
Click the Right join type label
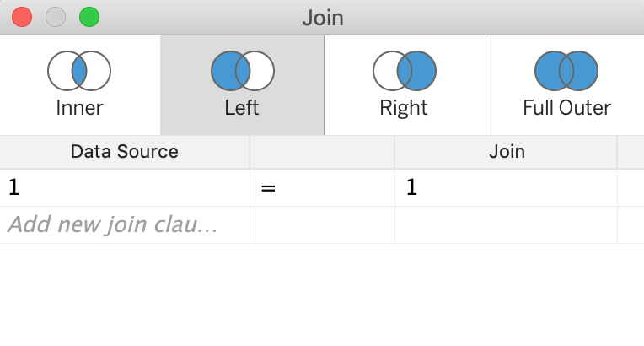(405, 108)
